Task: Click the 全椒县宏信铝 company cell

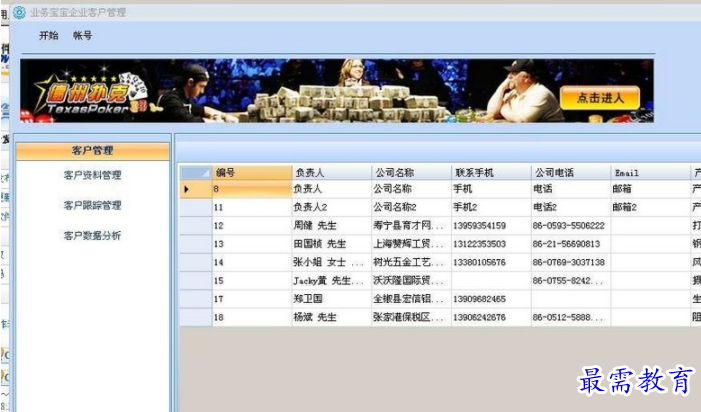Action: point(411,299)
